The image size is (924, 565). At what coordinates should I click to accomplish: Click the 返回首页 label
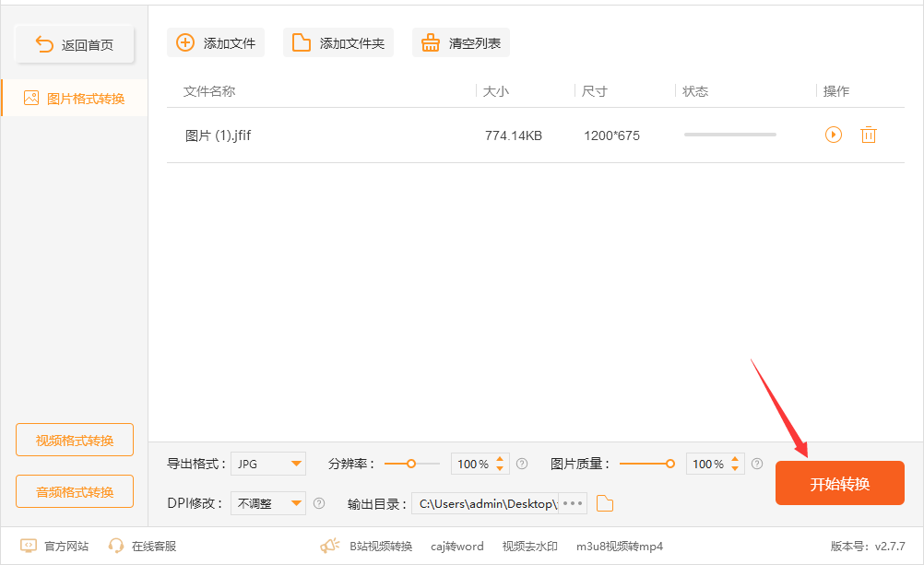point(88,45)
